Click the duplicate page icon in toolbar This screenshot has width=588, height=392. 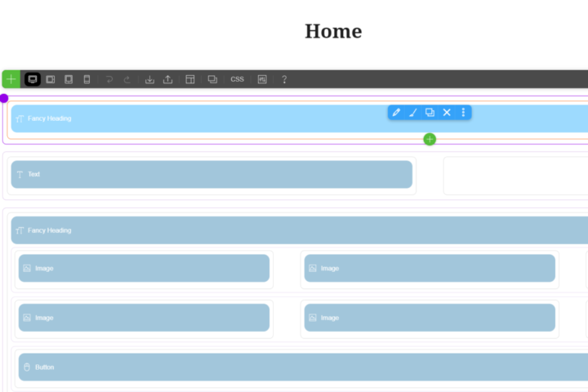pos(212,79)
